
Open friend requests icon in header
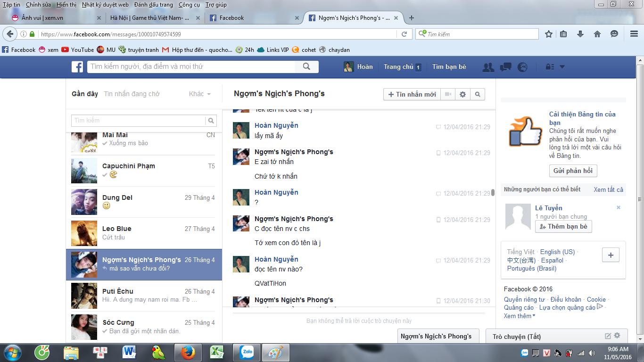point(488,67)
